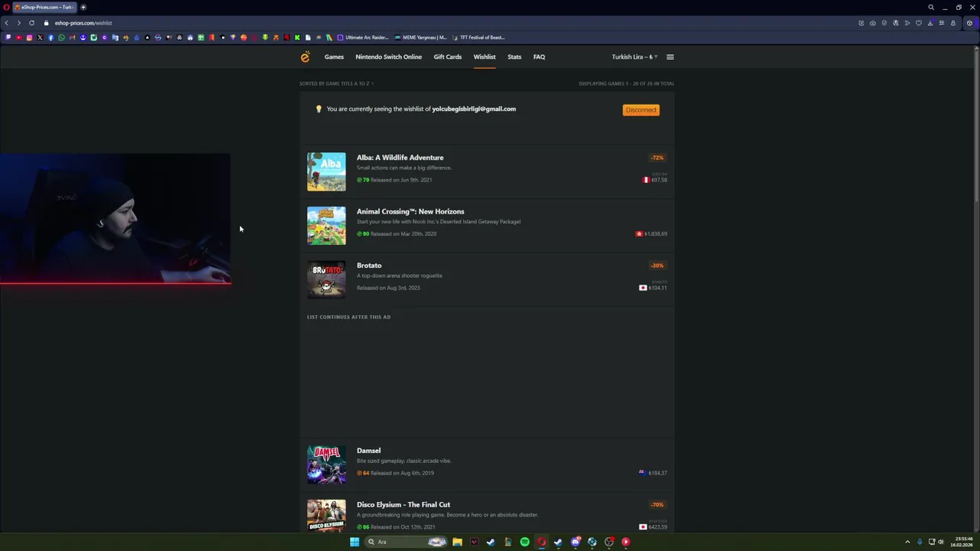Screen dimensions: 980x551
Task: Click the Animal Crossing price with flag
Action: [x=652, y=233]
